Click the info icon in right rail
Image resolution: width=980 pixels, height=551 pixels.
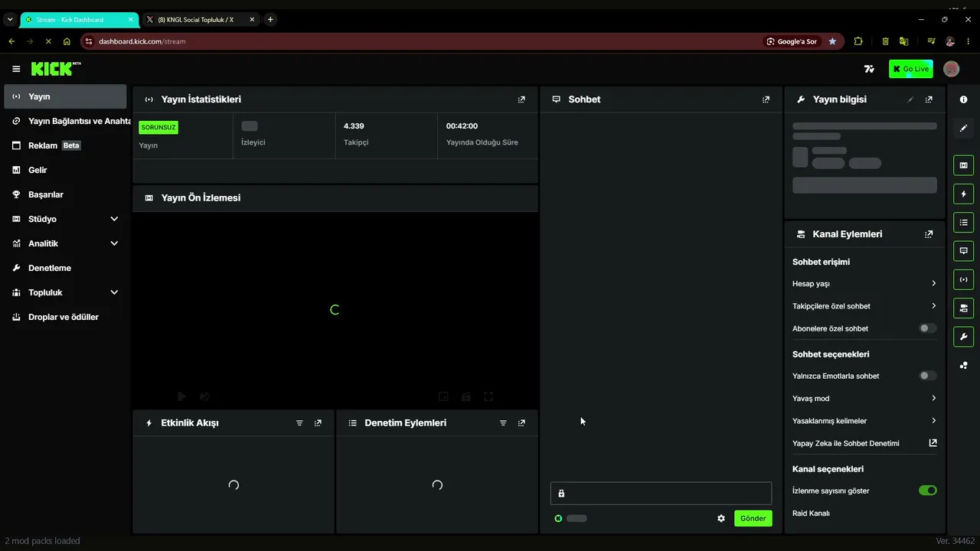(x=963, y=99)
